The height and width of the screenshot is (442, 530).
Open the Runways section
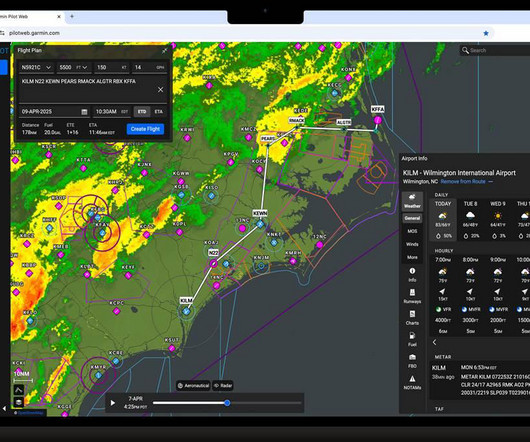pos(412,296)
